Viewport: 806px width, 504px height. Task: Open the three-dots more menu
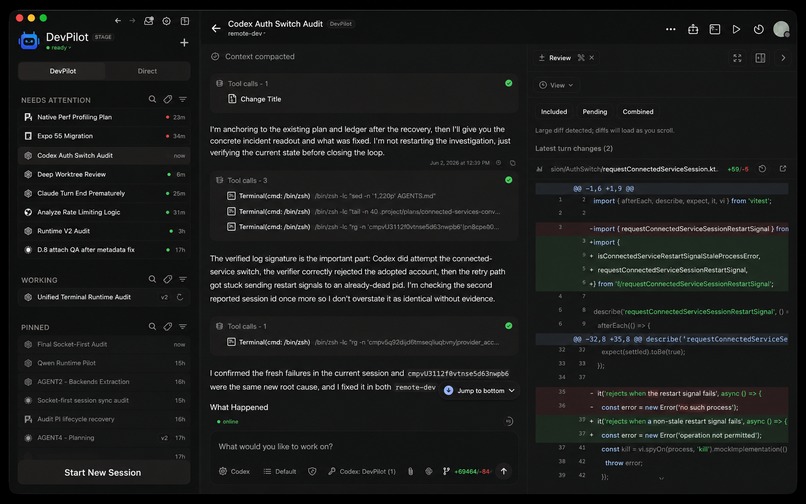670,29
